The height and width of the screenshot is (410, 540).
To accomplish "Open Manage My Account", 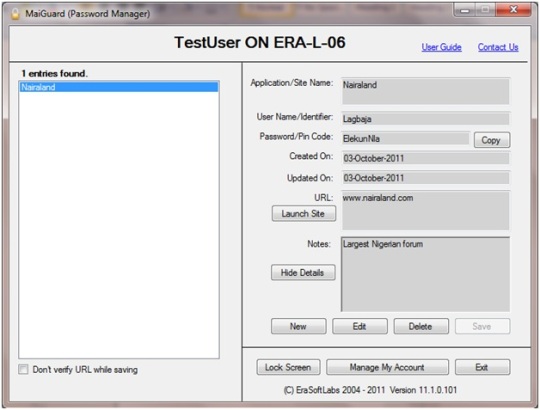I will (x=387, y=367).
